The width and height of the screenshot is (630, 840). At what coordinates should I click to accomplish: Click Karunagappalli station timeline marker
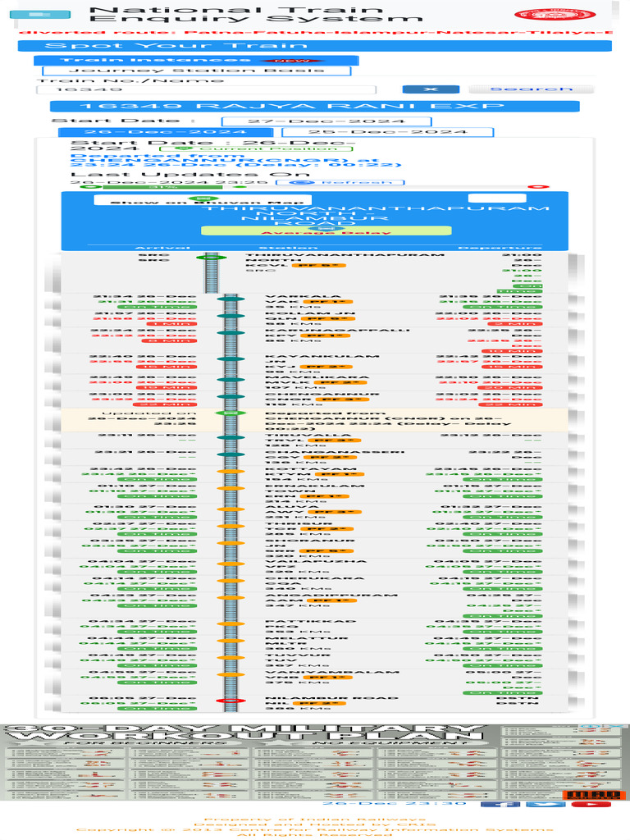coord(231,333)
